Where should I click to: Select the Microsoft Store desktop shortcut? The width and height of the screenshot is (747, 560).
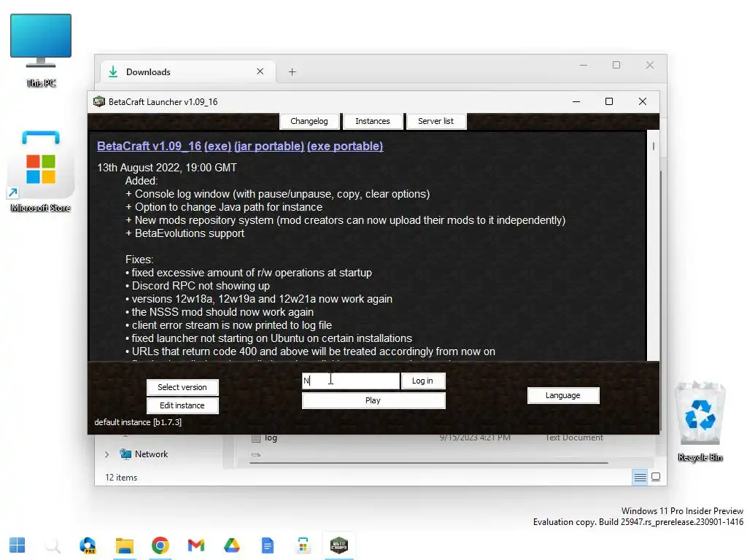(x=41, y=171)
